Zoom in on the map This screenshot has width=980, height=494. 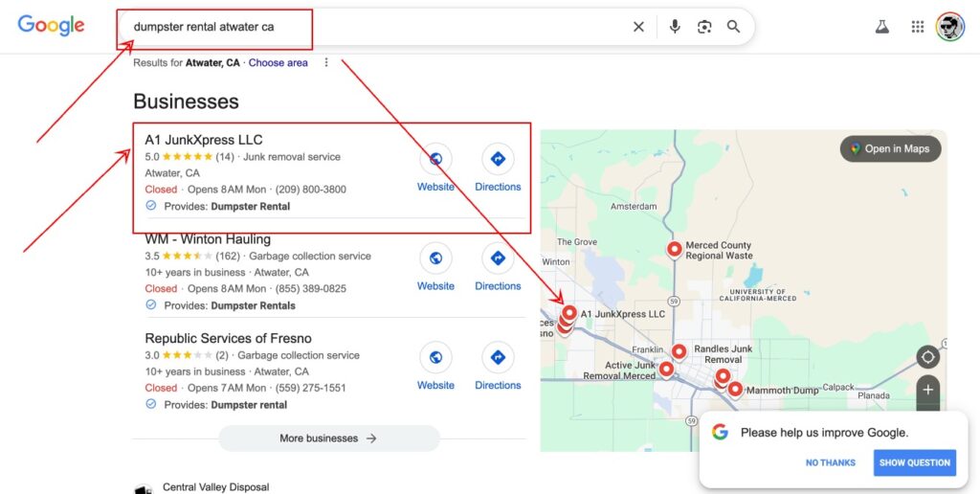927,390
